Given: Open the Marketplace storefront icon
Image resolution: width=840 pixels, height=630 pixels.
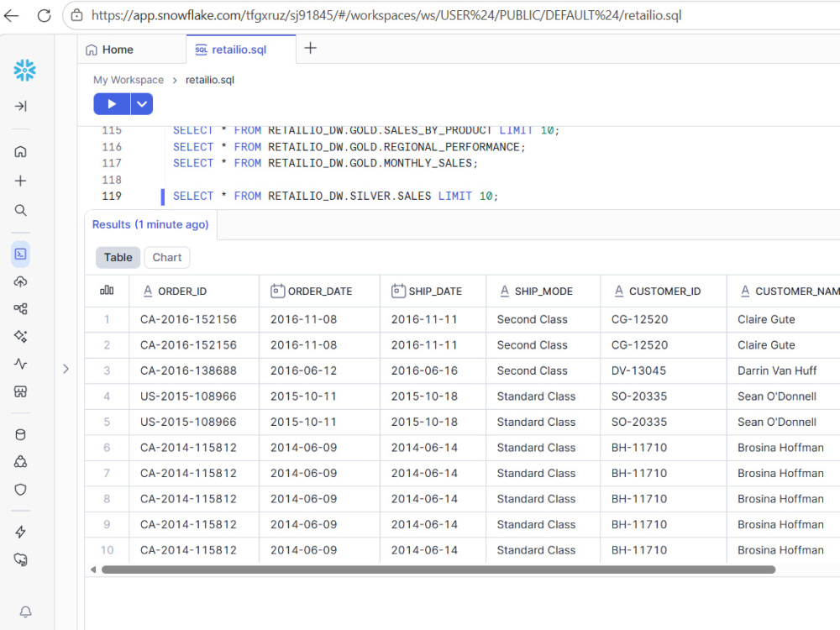Looking at the screenshot, I should 20,391.
